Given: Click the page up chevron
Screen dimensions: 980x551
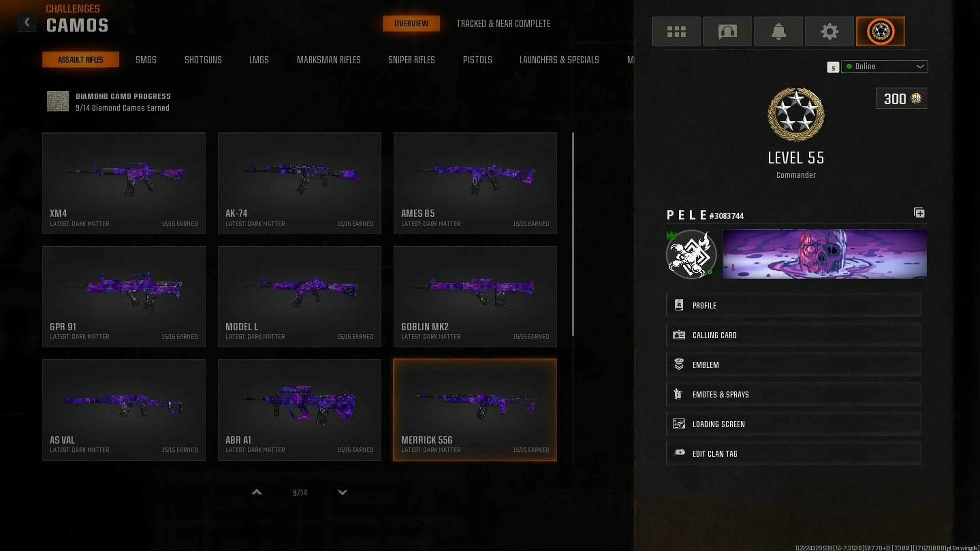Looking at the screenshot, I should click(257, 492).
